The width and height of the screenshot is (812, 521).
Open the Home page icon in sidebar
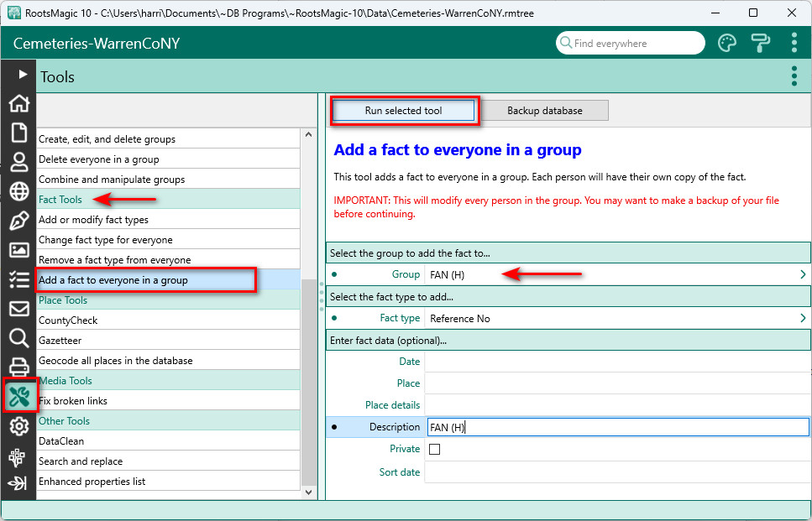coord(19,103)
